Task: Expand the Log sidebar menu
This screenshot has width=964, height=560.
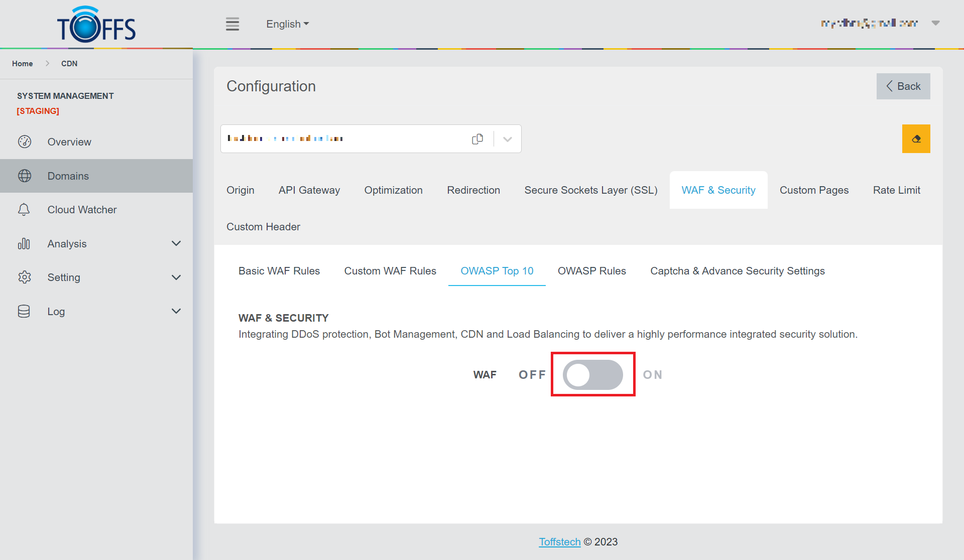Action: [x=176, y=312]
